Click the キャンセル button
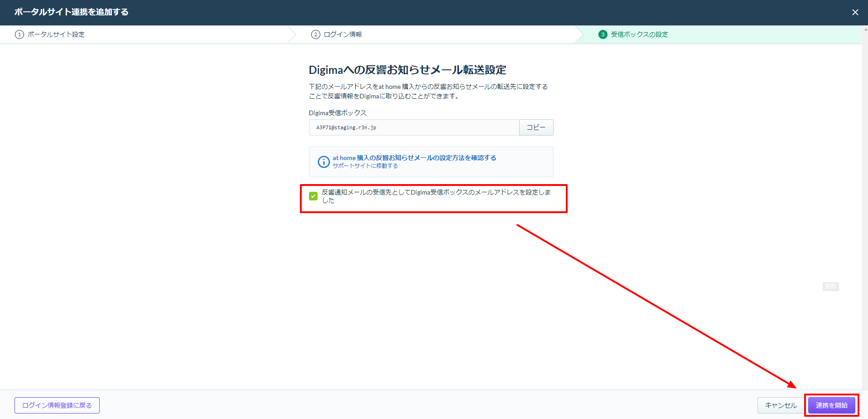The image size is (868, 419). pos(781,405)
